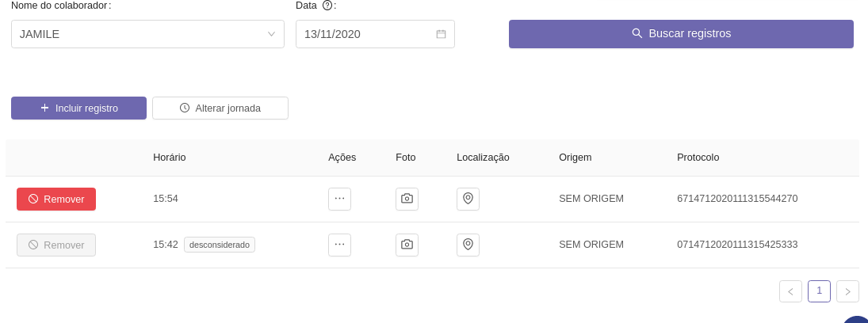The height and width of the screenshot is (323, 868).
Task: Click the Alterar jornada button
Action: pyautogui.click(x=220, y=108)
